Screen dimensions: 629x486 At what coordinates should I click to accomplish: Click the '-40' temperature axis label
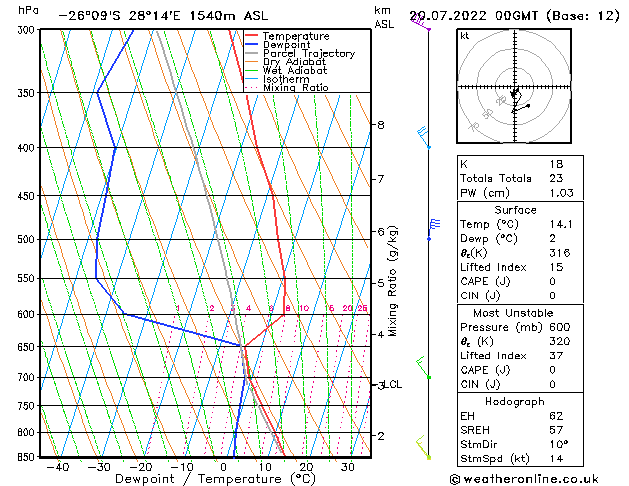pos(58,467)
